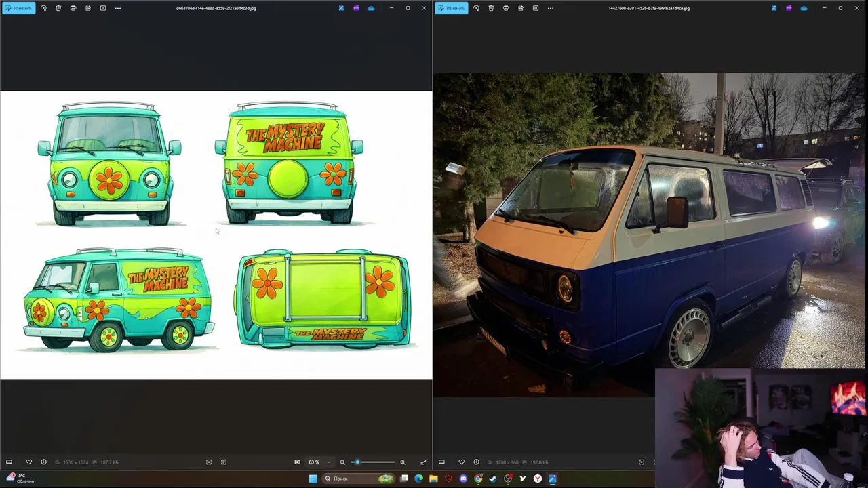This screenshot has height=488, width=868.
Task: Click the right window's file name title
Action: [x=649, y=8]
